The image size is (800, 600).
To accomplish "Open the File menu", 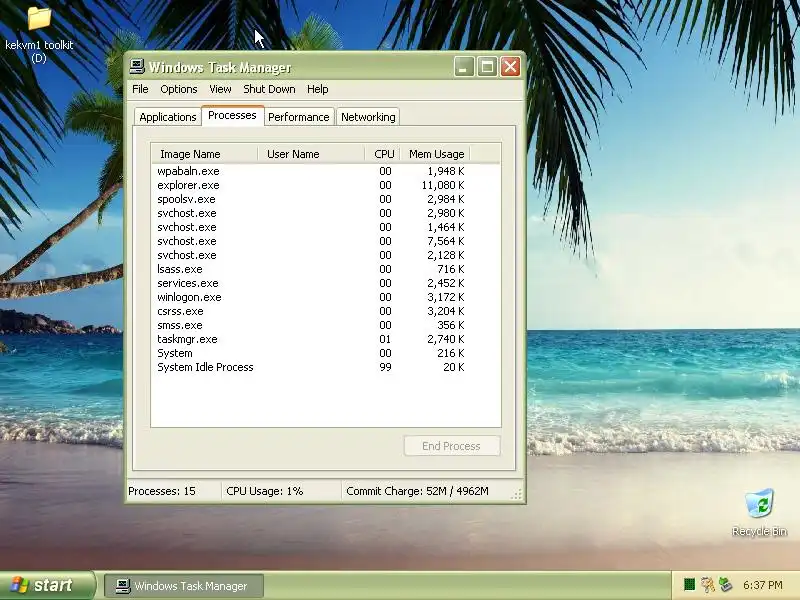I will pos(140,89).
